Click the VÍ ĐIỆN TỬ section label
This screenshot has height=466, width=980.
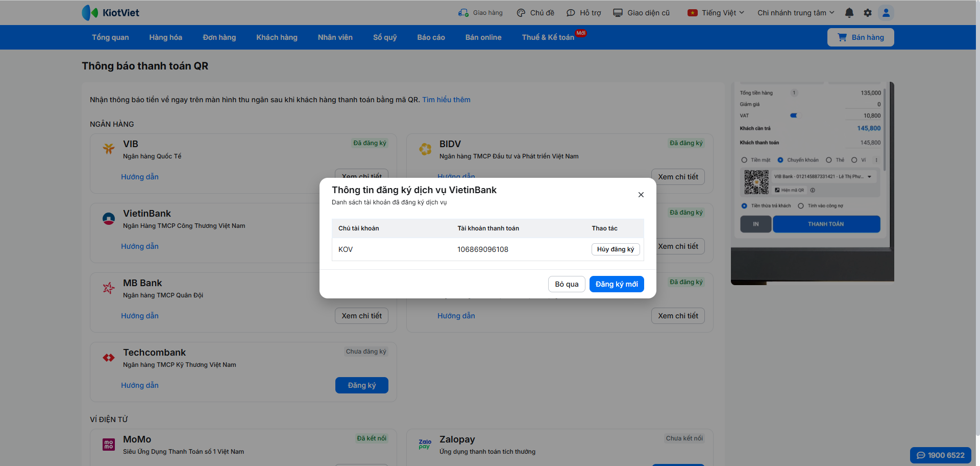[x=109, y=420]
